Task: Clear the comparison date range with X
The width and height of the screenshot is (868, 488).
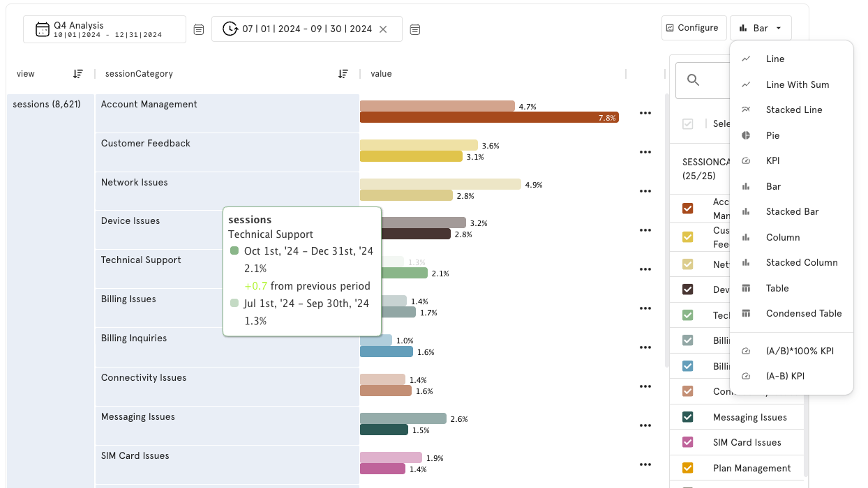Action: 383,29
